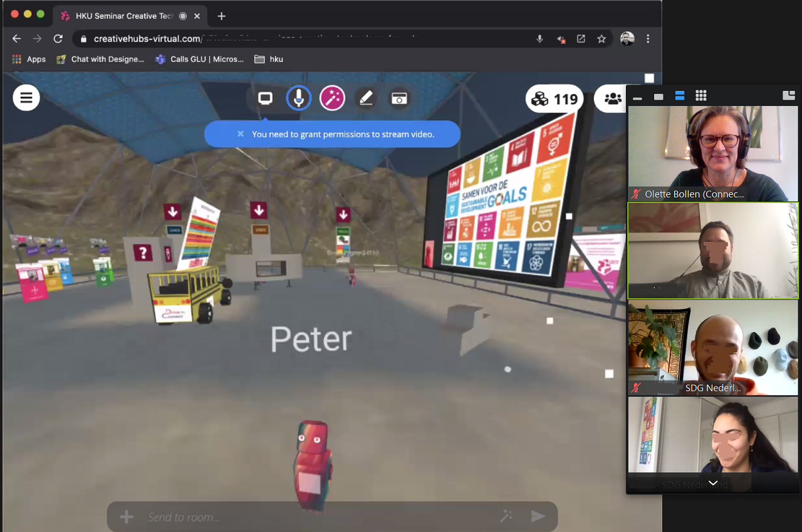Switch video panel to grid view
This screenshot has height=532, width=802.
[x=701, y=96]
